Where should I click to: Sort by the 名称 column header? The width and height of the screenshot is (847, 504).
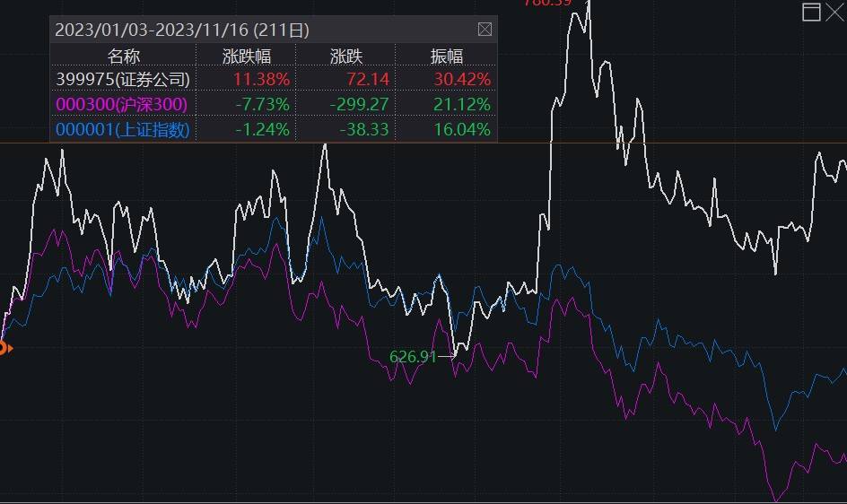[124, 56]
